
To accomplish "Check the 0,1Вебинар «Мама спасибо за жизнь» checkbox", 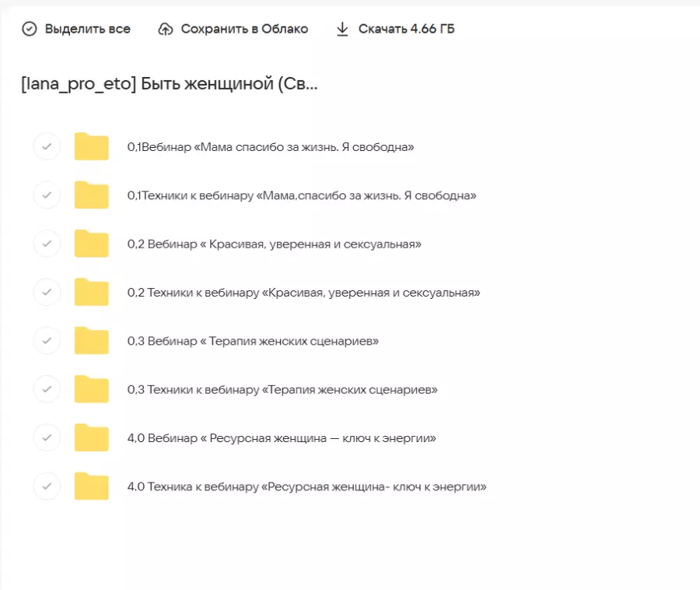I will 47,146.
